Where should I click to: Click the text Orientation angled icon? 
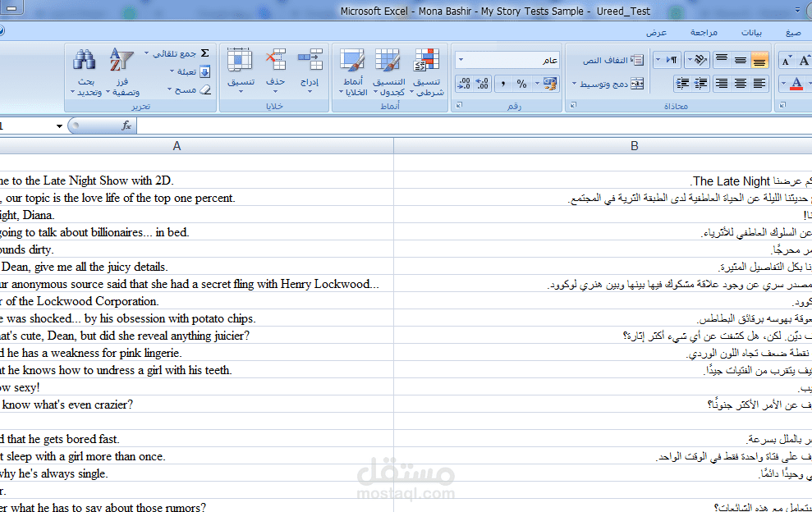pyautogui.click(x=701, y=60)
